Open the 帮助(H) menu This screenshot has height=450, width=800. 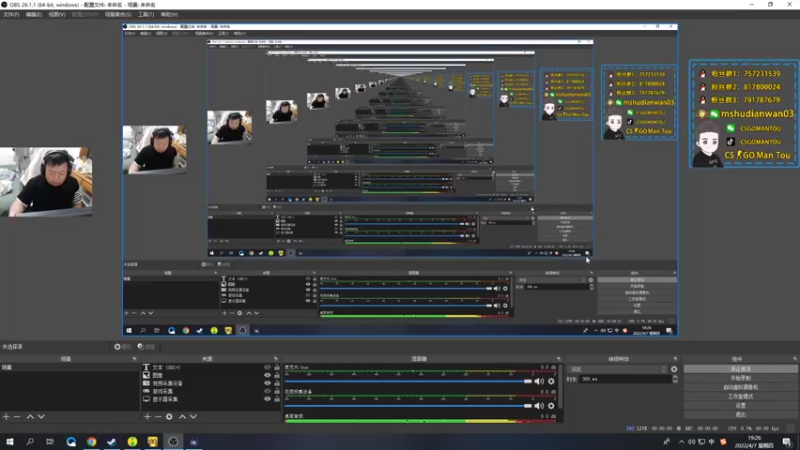(169, 14)
